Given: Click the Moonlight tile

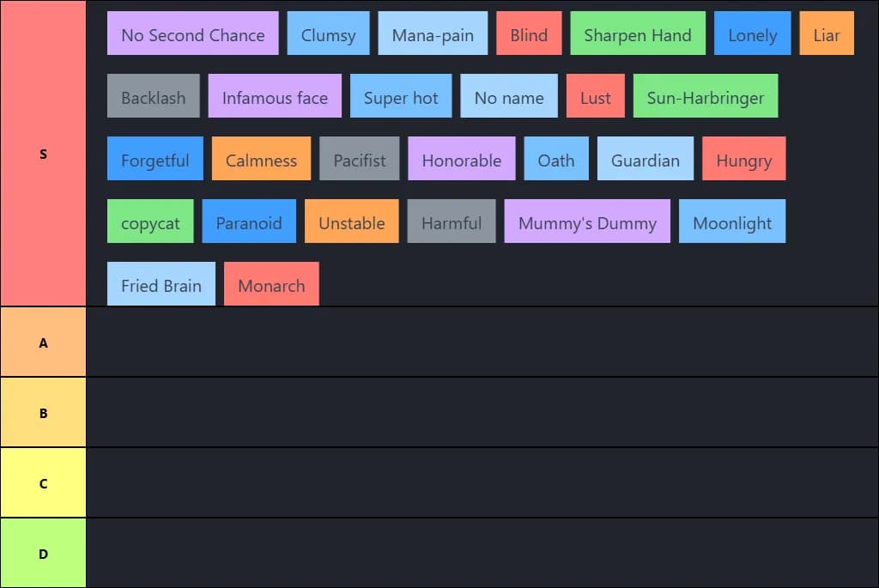Looking at the screenshot, I should point(731,222).
